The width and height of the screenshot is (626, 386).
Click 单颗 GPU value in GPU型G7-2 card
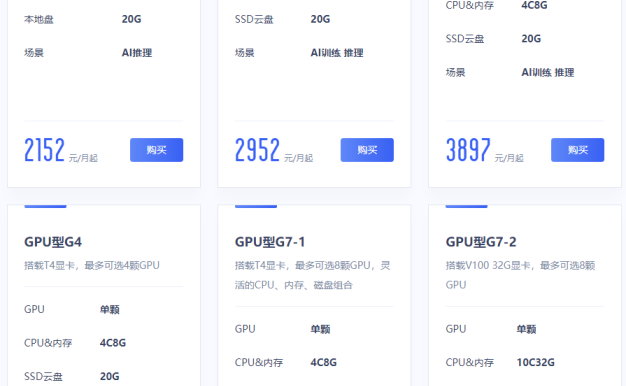point(526,329)
